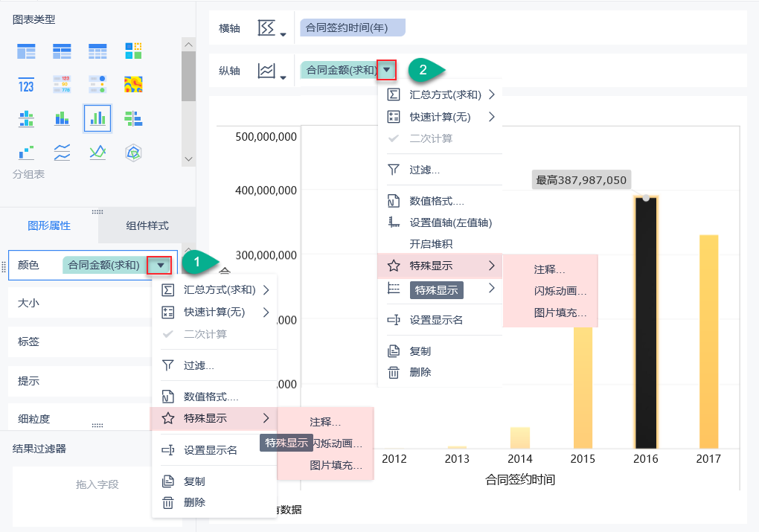Image resolution: width=759 pixels, height=532 pixels.
Task: Choose 注释... in 颜色 特殊显示 submenu
Action: [325, 422]
